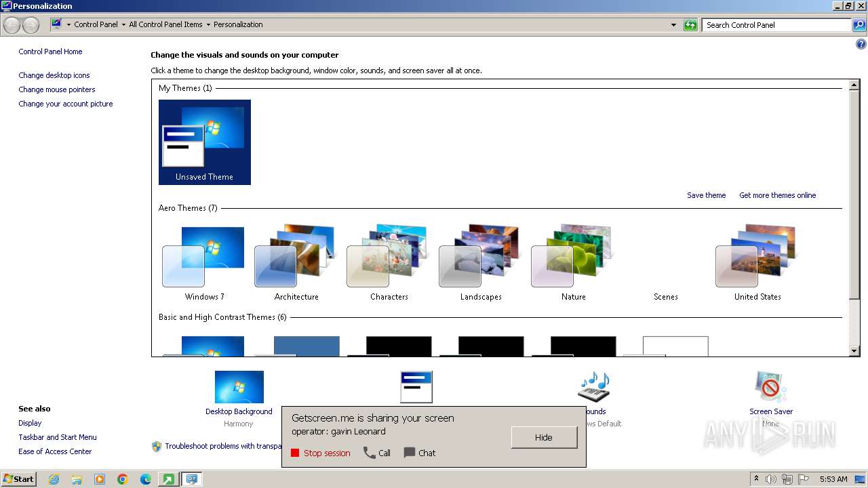Apply the United States theme
The image size is (868, 488).
tap(757, 263)
